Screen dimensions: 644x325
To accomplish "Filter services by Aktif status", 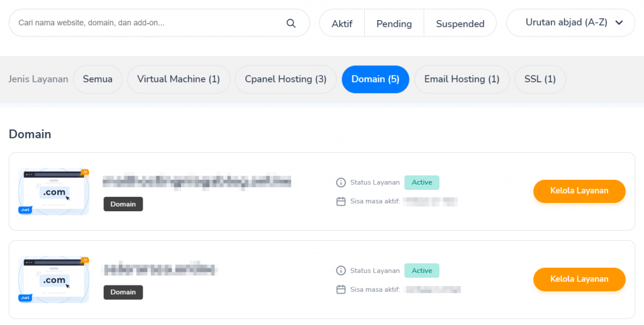I will point(342,24).
